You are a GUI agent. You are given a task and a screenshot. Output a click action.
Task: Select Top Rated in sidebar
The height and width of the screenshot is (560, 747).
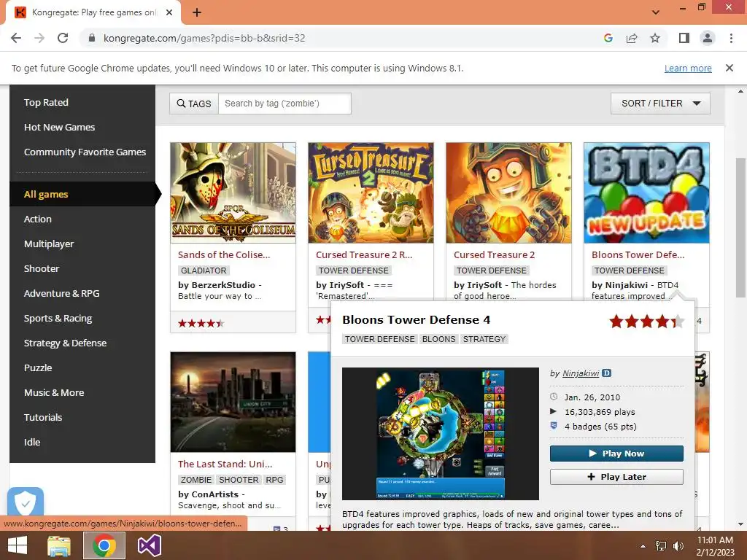pyautogui.click(x=46, y=102)
